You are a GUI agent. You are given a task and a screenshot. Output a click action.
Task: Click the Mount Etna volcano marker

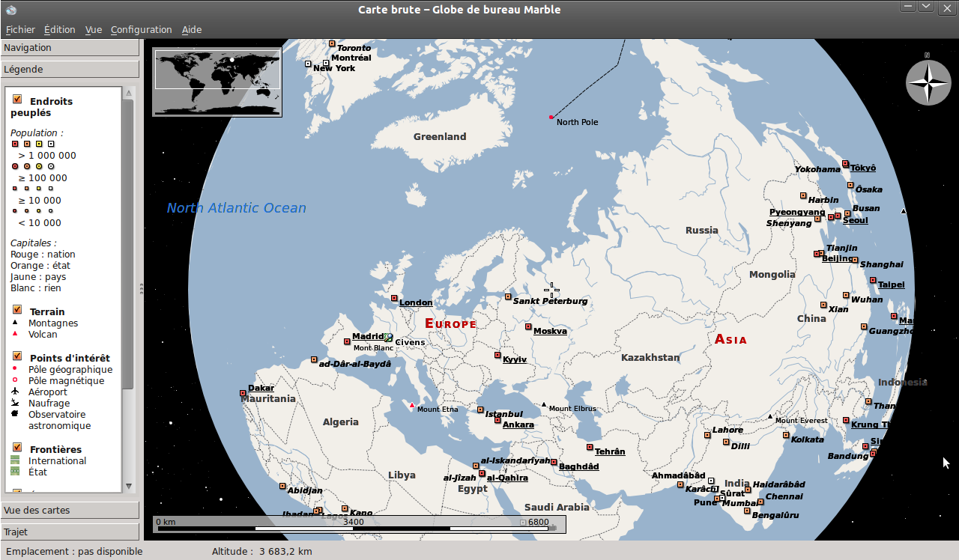tap(411, 405)
